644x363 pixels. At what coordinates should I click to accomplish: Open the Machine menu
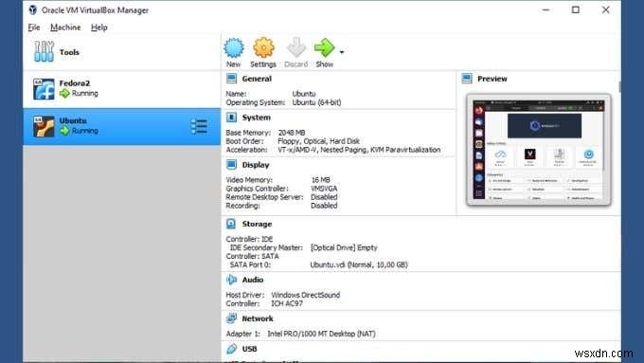click(x=65, y=27)
